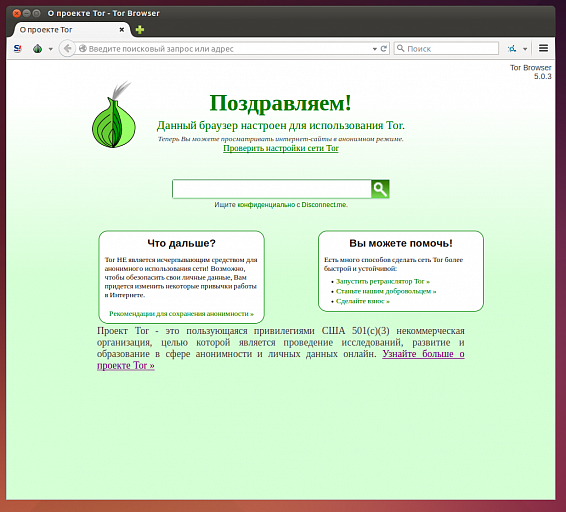Reload the page with the refresh icon

384,48
